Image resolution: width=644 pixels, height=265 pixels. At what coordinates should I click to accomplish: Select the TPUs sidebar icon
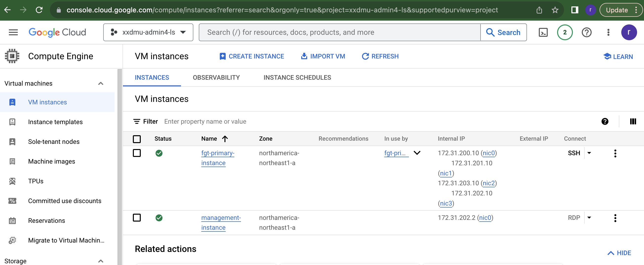click(x=12, y=181)
